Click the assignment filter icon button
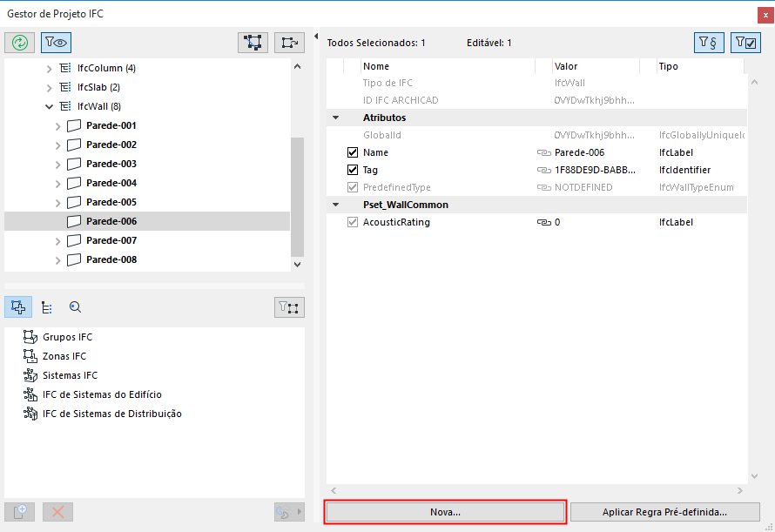Viewport: 775px width, 532px height. pos(289,306)
